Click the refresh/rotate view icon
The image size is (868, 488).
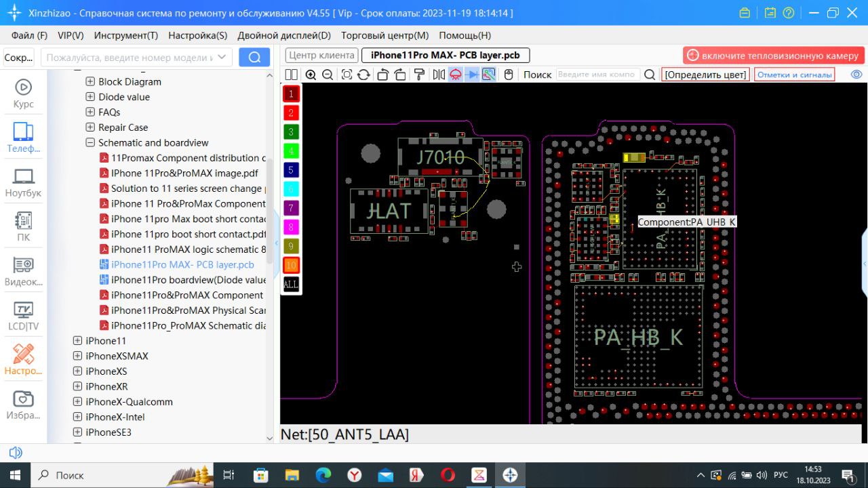[x=363, y=75]
